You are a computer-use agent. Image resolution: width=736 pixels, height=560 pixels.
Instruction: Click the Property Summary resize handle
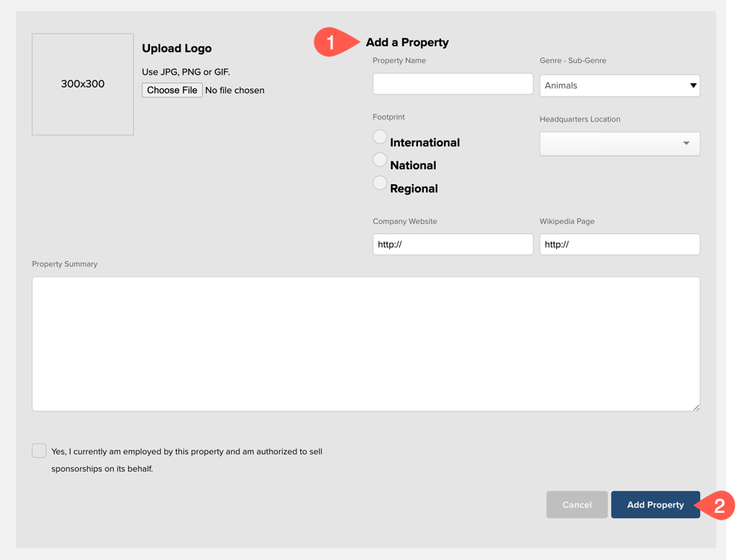coord(696,407)
